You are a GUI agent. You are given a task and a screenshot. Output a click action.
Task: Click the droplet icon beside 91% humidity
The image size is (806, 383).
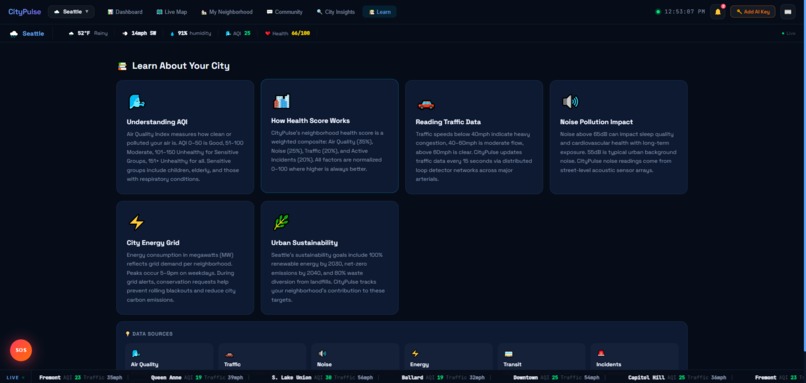coord(172,33)
